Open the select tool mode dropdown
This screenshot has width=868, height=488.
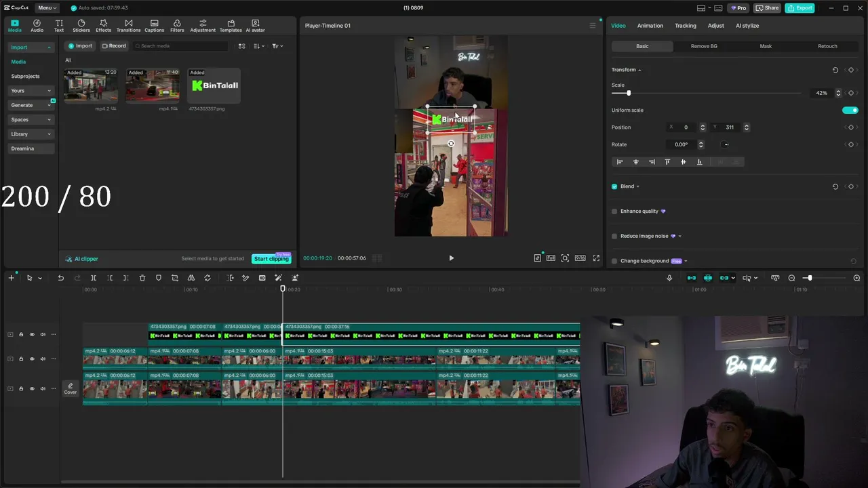pos(39,278)
